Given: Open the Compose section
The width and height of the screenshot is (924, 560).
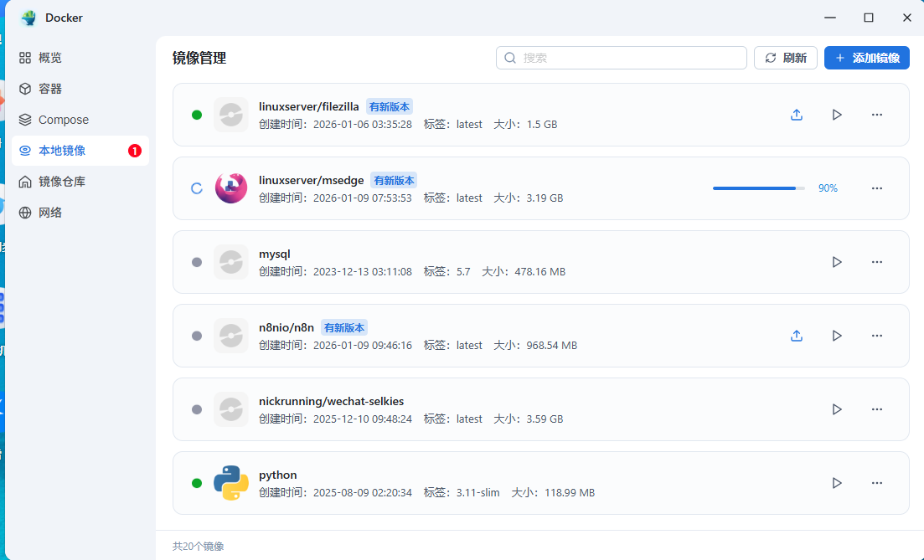Looking at the screenshot, I should pyautogui.click(x=80, y=120).
